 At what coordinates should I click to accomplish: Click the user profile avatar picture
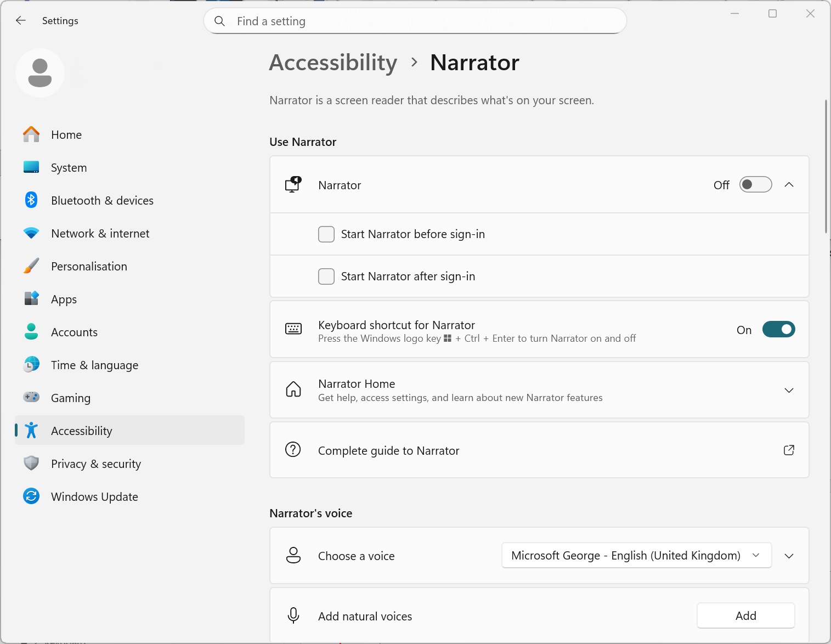pos(40,73)
